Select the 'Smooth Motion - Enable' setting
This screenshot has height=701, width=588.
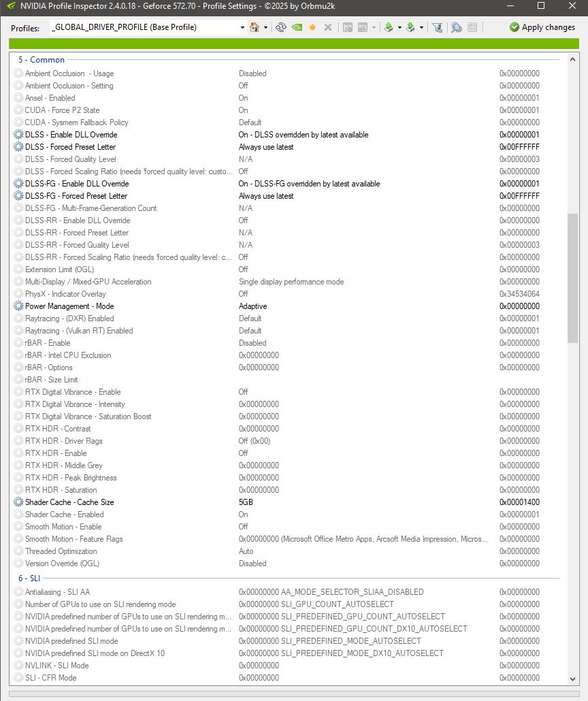pos(287,527)
